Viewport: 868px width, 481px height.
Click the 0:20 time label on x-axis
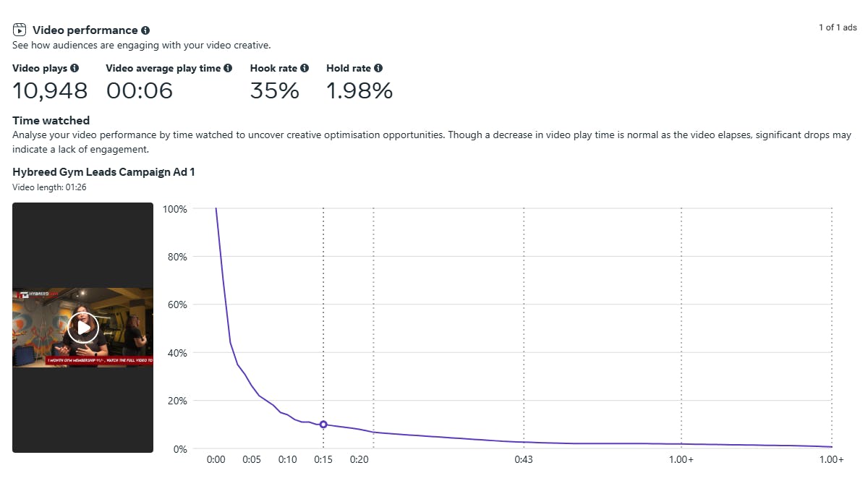click(x=359, y=459)
